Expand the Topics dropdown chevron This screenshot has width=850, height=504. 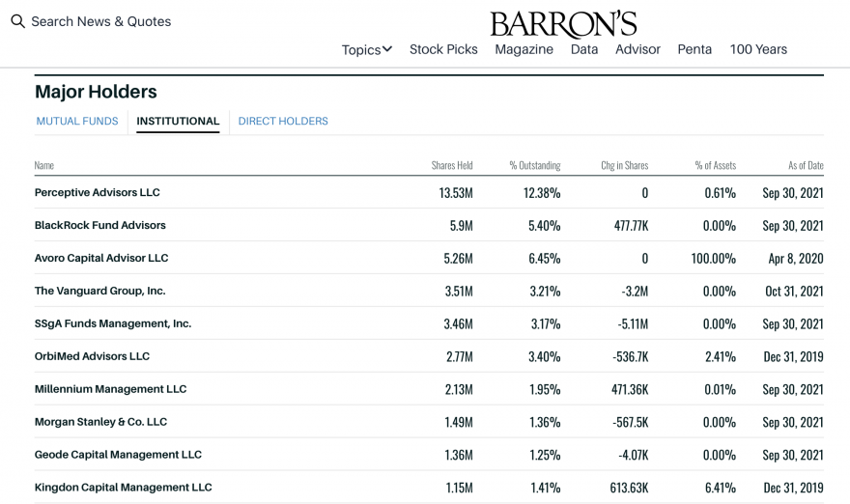click(x=387, y=49)
